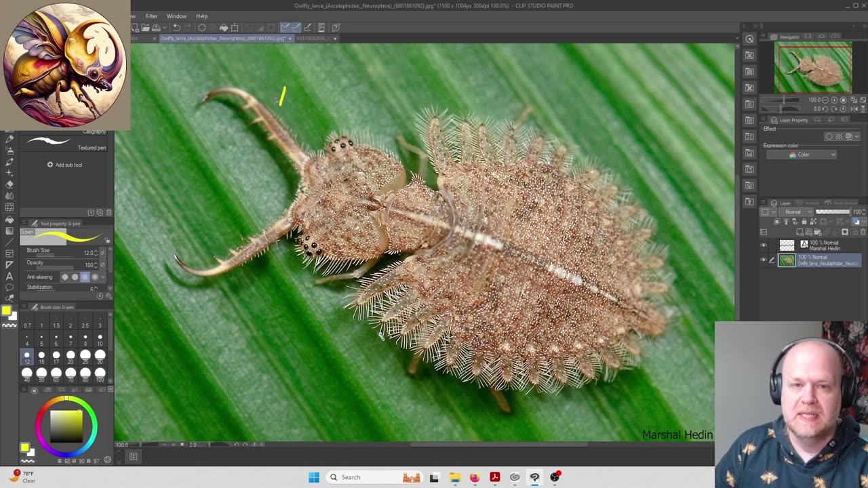Toggle lock layer padlock icon
Screen dimensions: 868x488
pyautogui.click(x=804, y=222)
